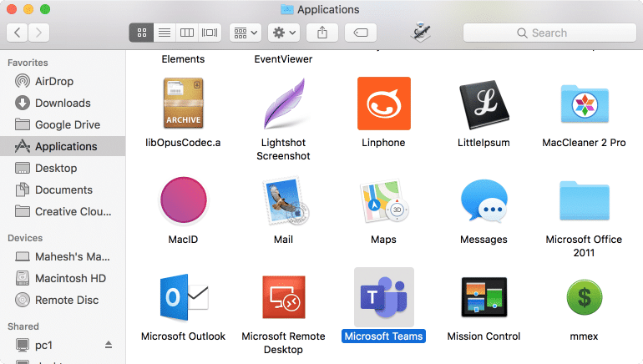Open the libOpusCodec.a archive icon
643x364 pixels.
[184, 104]
